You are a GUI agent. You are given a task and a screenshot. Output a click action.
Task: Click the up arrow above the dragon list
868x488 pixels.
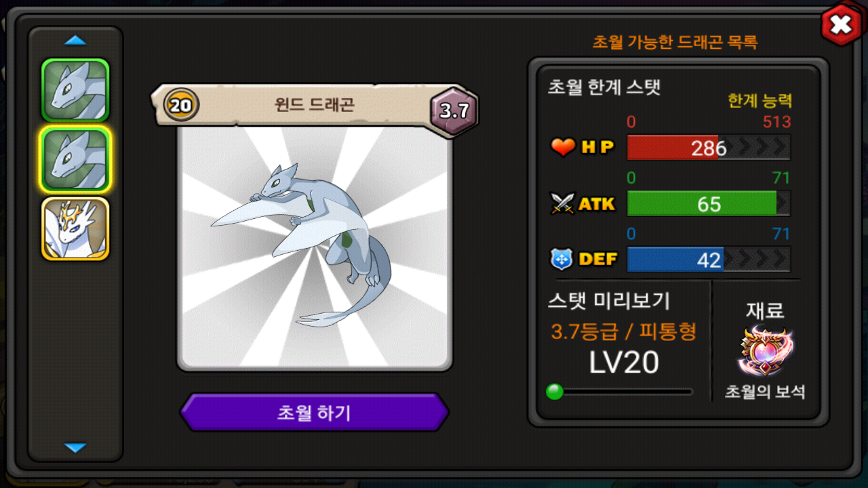(75, 41)
